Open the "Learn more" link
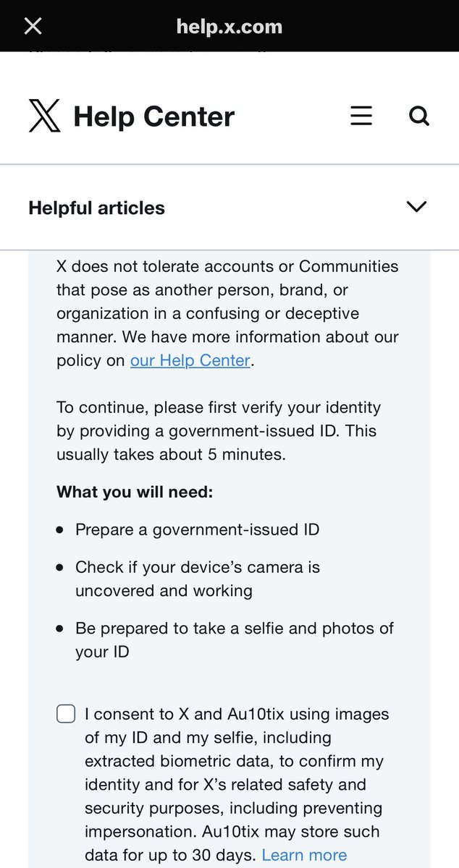This screenshot has width=459, height=868. click(304, 855)
